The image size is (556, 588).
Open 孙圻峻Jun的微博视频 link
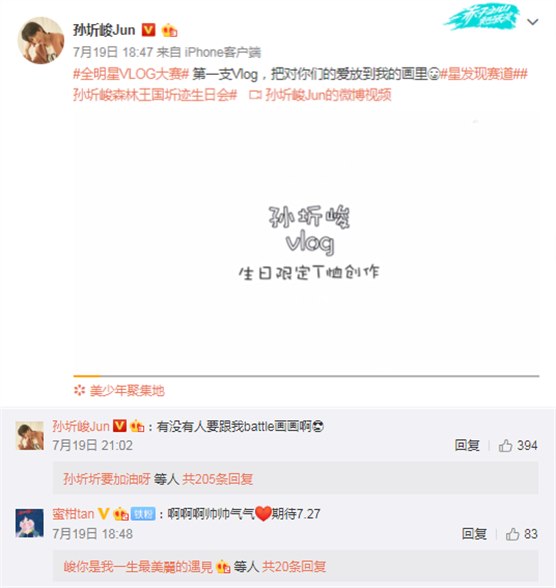[328, 95]
